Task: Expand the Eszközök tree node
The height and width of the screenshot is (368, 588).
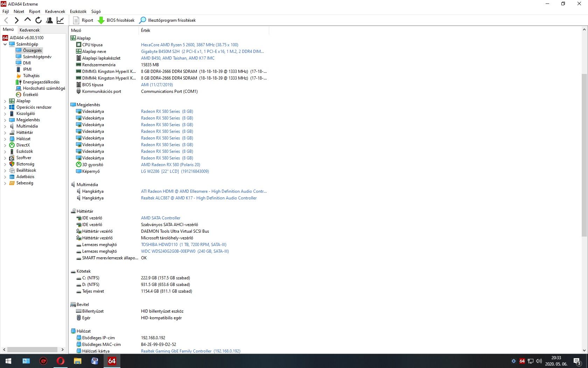Action: [x=5, y=151]
